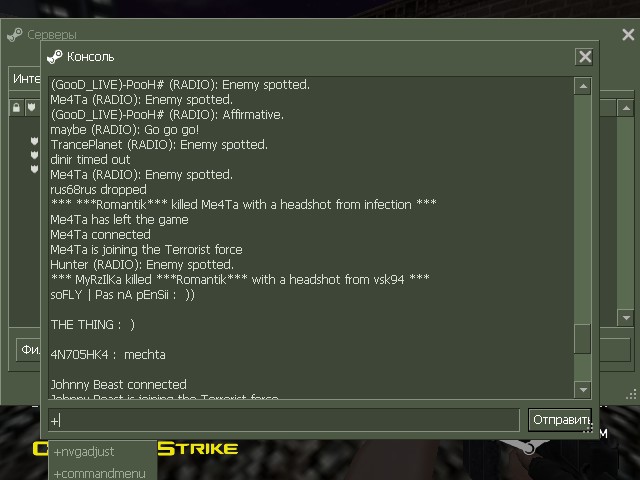Click the server list up-arrow scroll button
640x480 pixels.
click(625, 108)
